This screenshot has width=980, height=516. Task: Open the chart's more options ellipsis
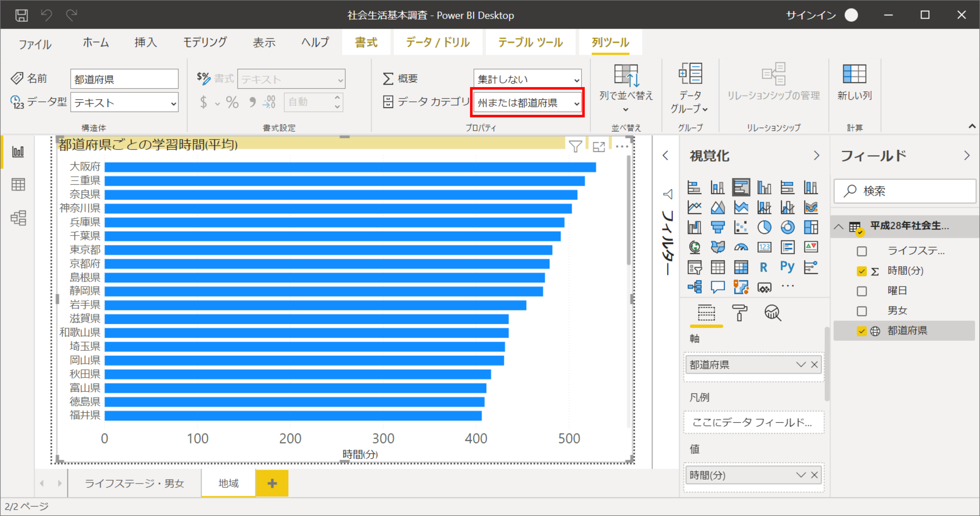pos(622,146)
